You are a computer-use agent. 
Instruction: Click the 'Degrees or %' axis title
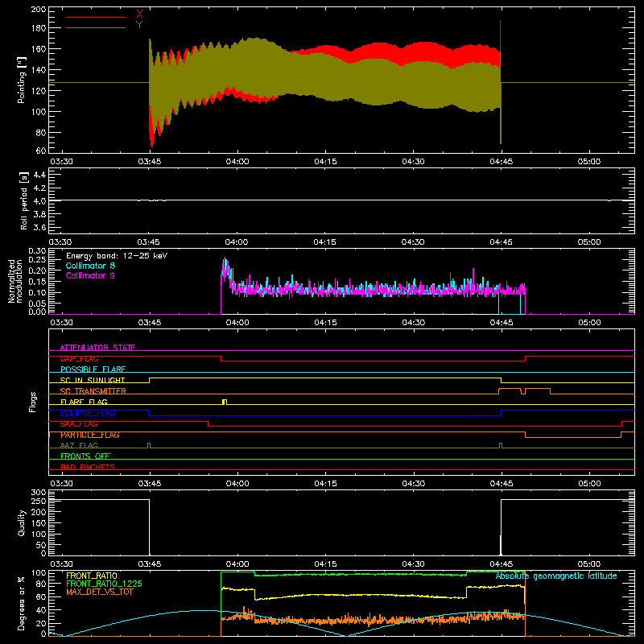pos(22,603)
